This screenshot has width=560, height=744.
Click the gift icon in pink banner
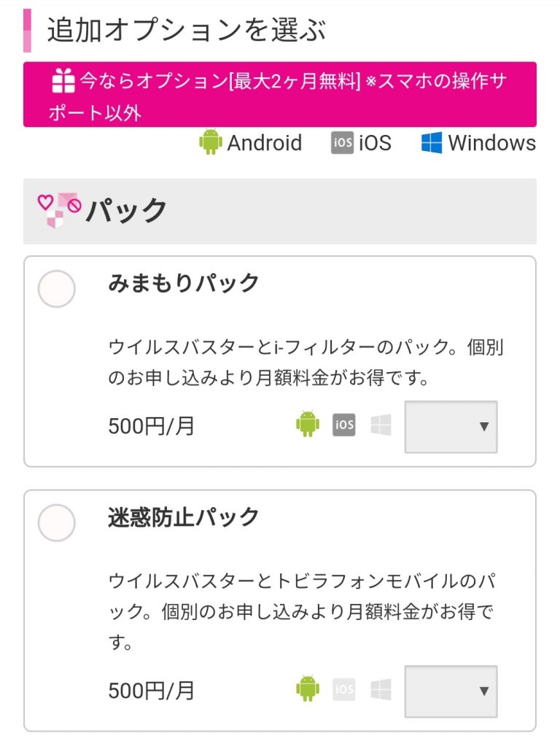[63, 80]
